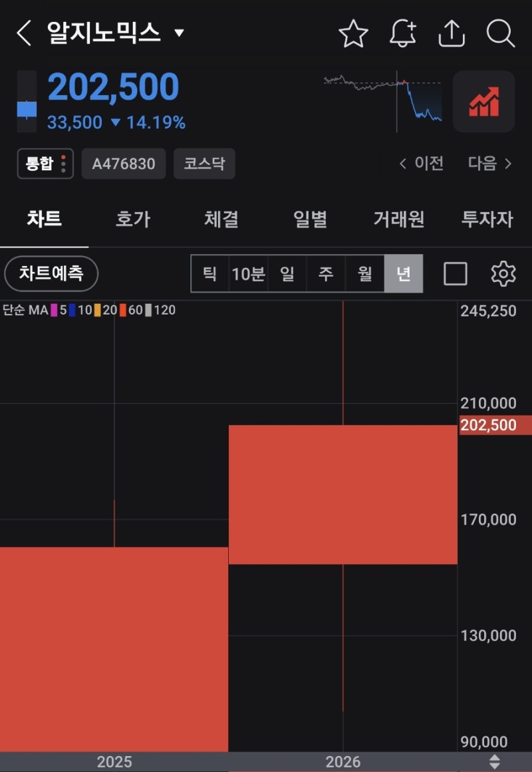The image size is (532, 772).
Task: Expand stock name dropdown triangle
Action: (x=180, y=33)
